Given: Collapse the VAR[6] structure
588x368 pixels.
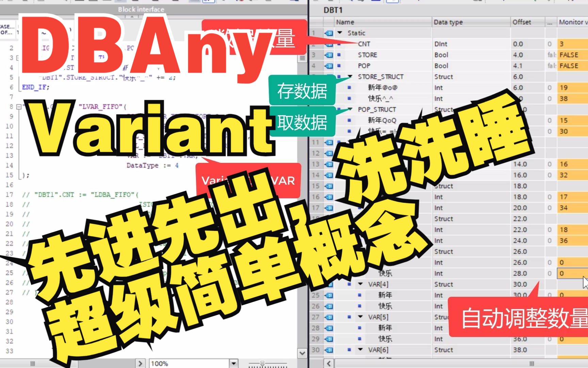Looking at the screenshot, I should [360, 349].
